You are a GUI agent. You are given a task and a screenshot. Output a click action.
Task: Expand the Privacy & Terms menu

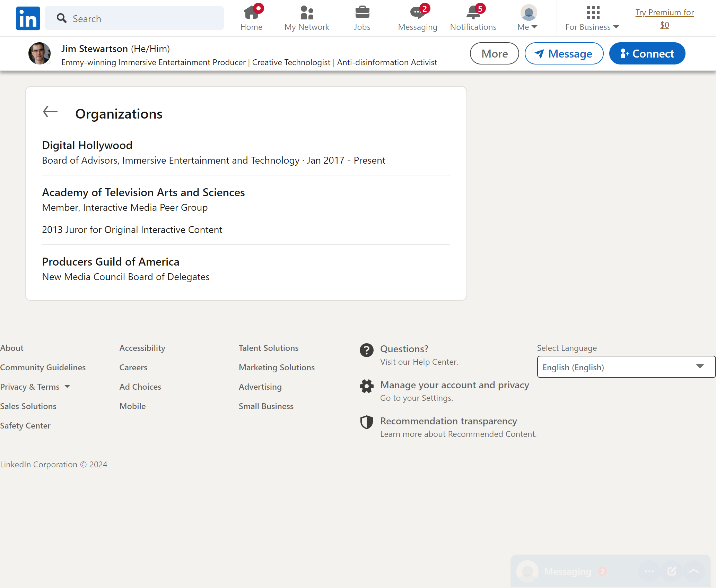pos(35,387)
